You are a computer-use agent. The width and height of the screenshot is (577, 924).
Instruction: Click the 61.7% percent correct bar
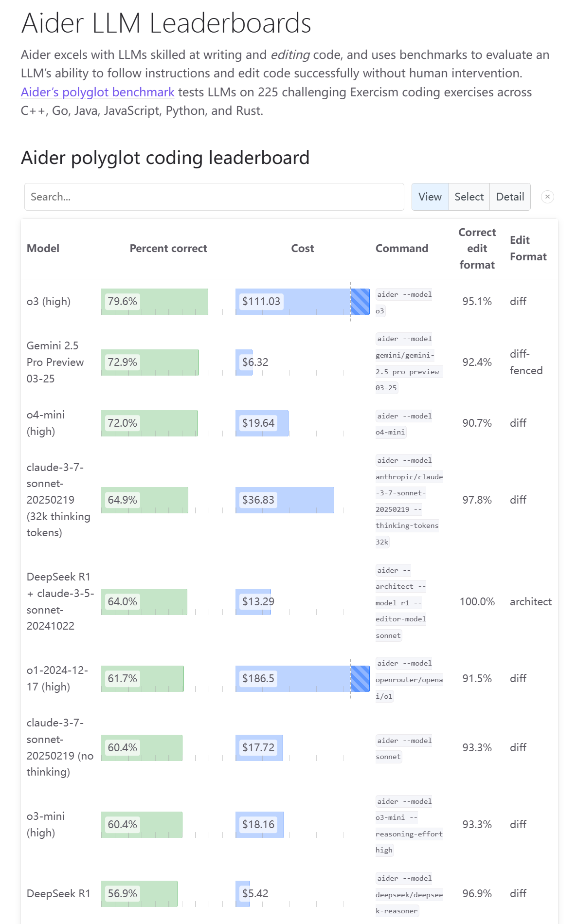(x=143, y=679)
